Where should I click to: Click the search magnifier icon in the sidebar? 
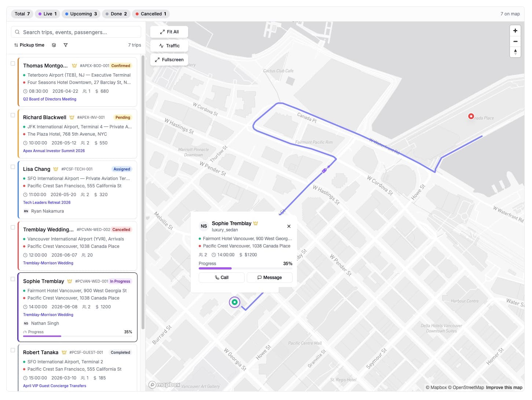tap(17, 32)
